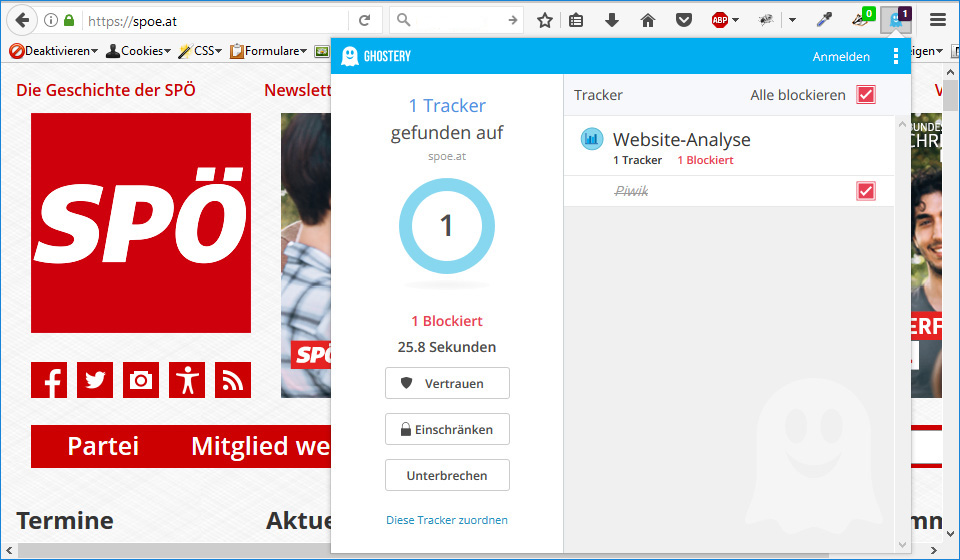The width and height of the screenshot is (960, 560).
Task: Click the browser search input field
Action: point(458,20)
